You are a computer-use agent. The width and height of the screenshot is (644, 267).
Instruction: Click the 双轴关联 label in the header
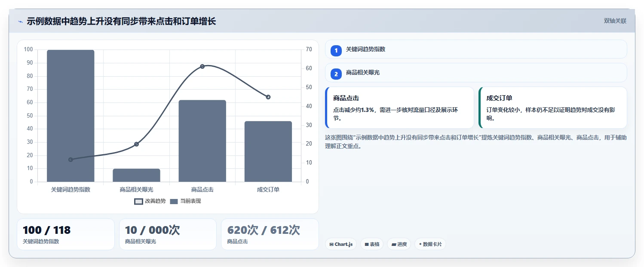point(615,21)
